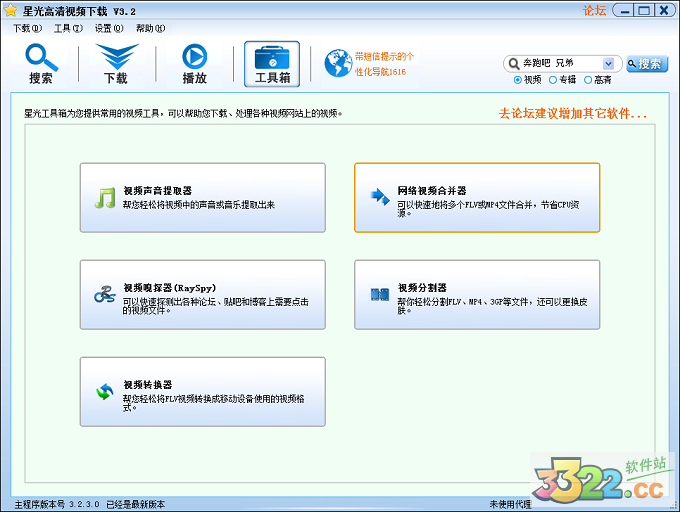Select the 高清 radio button
This screenshot has height=512, width=680.
coord(589,80)
